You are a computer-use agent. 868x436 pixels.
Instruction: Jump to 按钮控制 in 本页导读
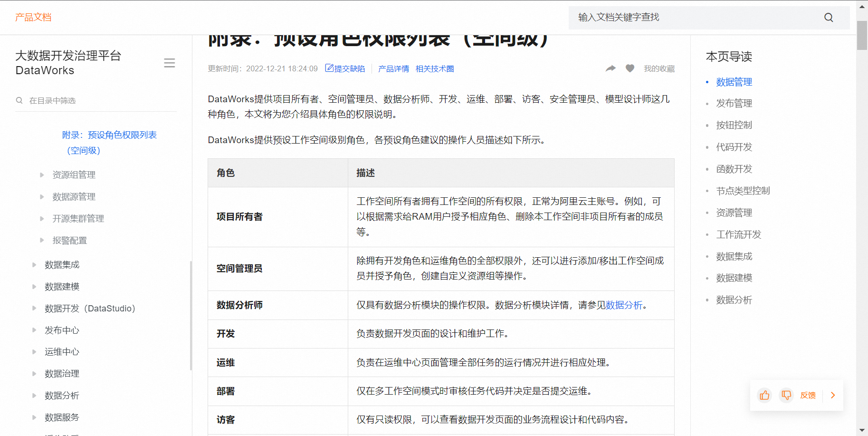coord(734,125)
